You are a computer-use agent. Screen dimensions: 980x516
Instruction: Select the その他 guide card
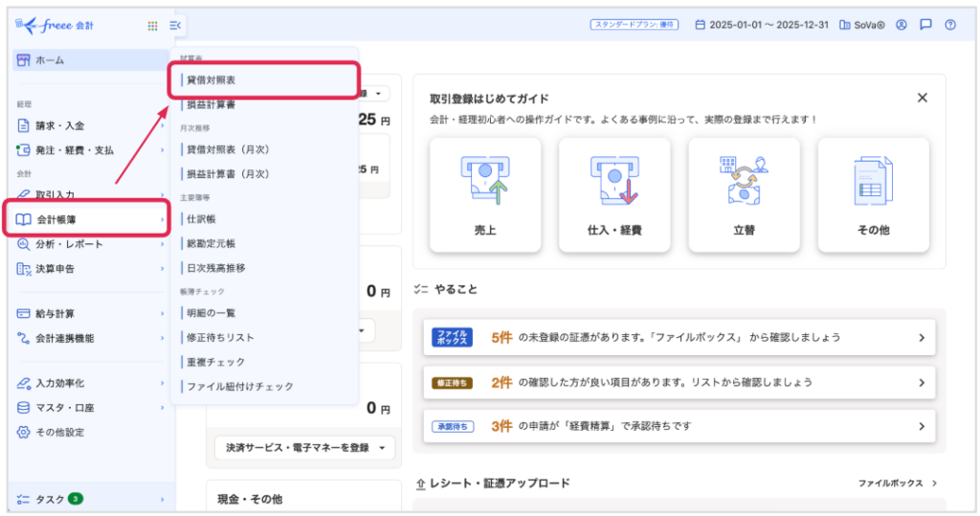pos(873,195)
